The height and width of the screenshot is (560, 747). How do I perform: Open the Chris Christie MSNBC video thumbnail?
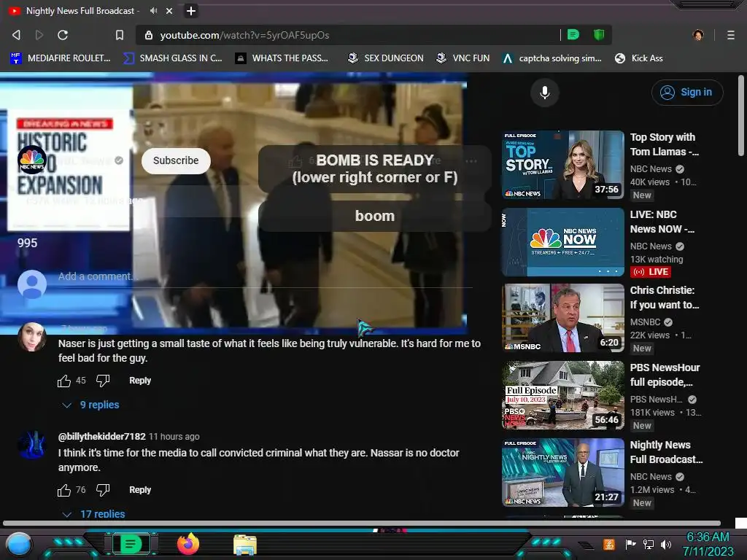[x=563, y=318]
